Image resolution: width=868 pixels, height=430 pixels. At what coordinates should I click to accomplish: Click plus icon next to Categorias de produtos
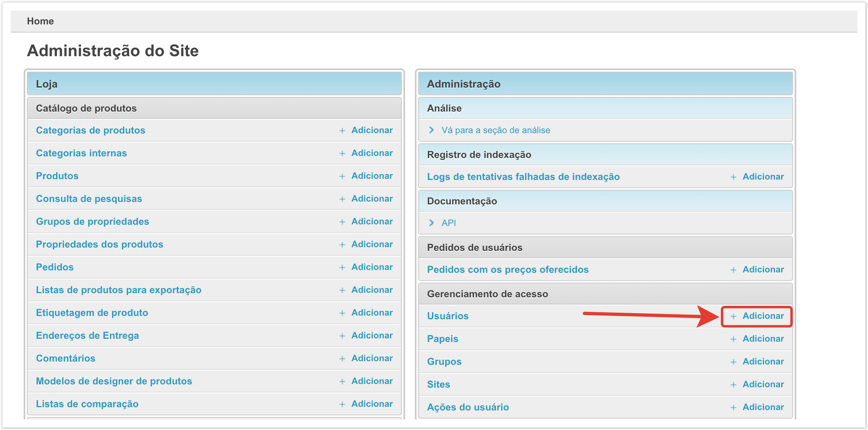(x=342, y=131)
